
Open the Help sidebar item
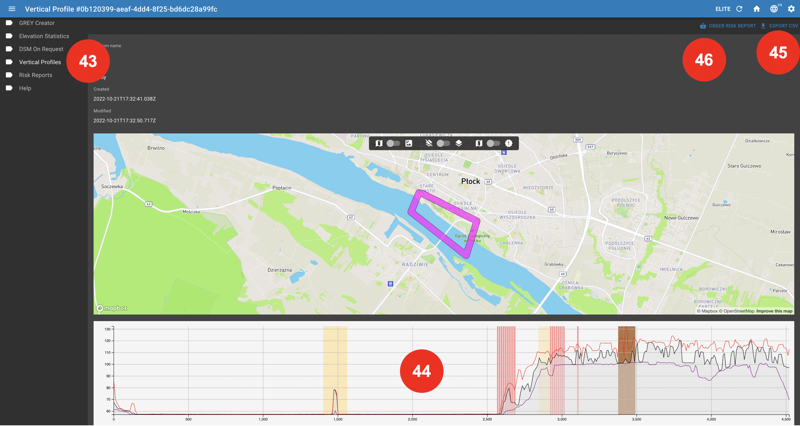[x=25, y=88]
